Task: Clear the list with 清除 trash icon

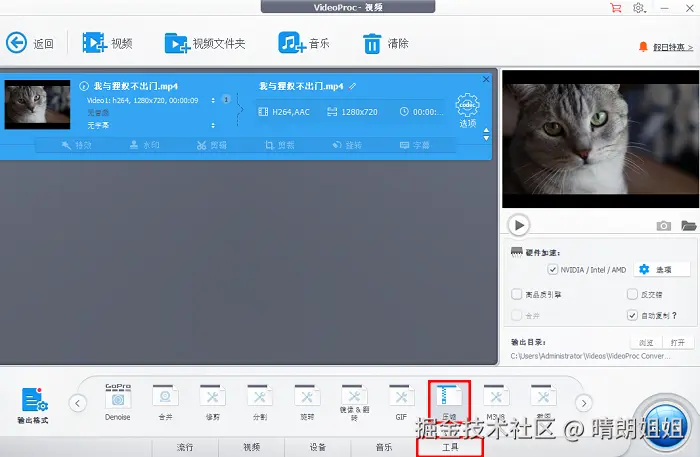Action: (x=372, y=44)
